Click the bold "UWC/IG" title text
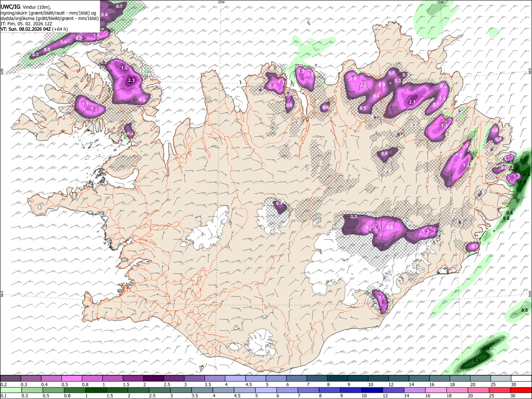532x399 pixels. coord(10,7)
